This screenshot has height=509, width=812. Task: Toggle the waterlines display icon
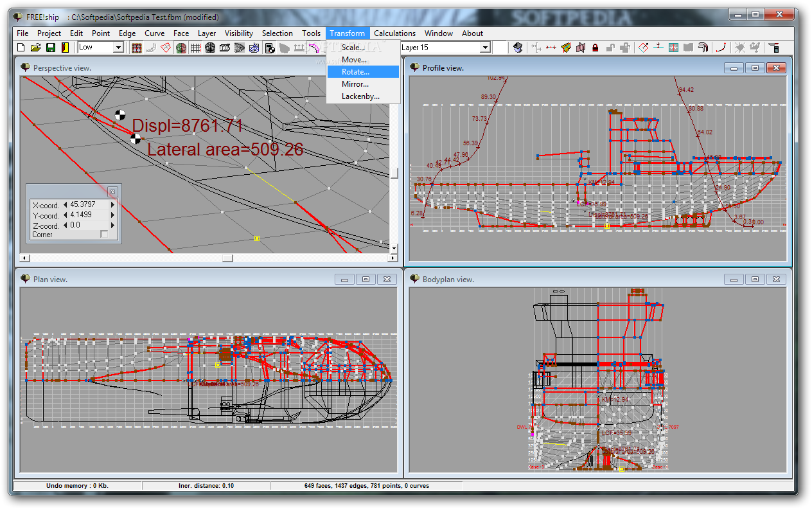[x=240, y=48]
